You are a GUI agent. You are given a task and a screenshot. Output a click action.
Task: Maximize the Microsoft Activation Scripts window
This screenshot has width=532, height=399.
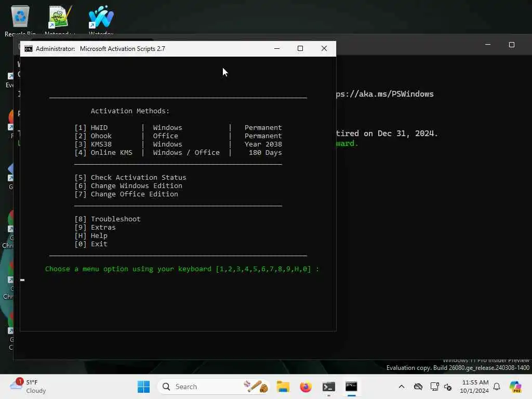(300, 48)
